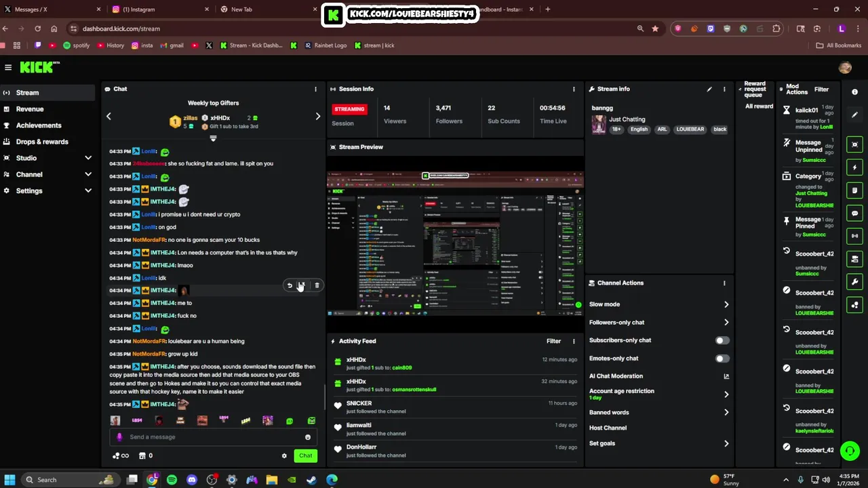Edit stream info with pencil icon

tap(709, 89)
